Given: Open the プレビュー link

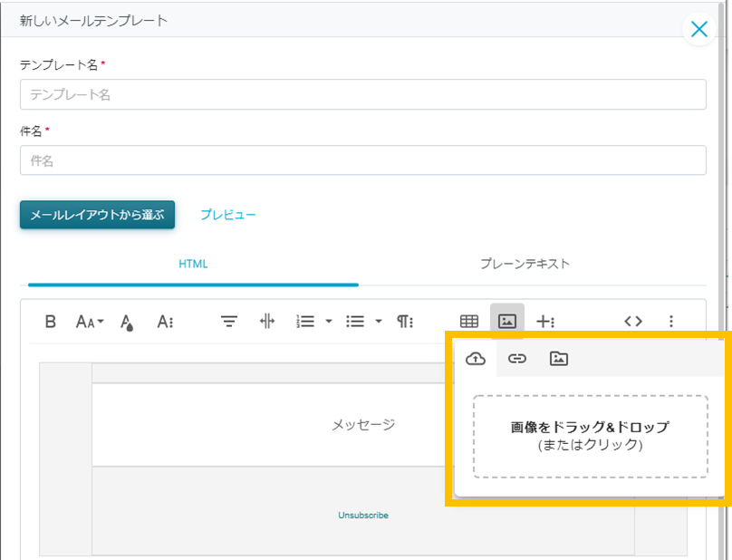Looking at the screenshot, I should coord(228,215).
